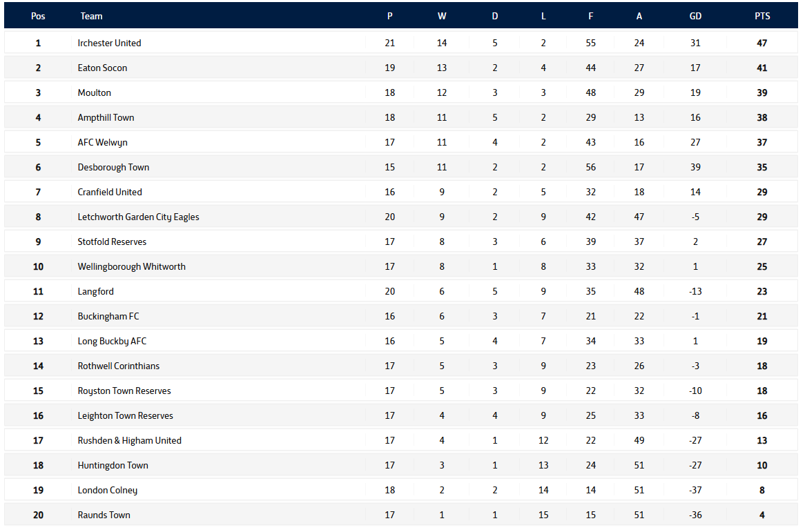Select Huntingdon Town's row position number 18
Screen dimensions: 805x532
click(38, 465)
